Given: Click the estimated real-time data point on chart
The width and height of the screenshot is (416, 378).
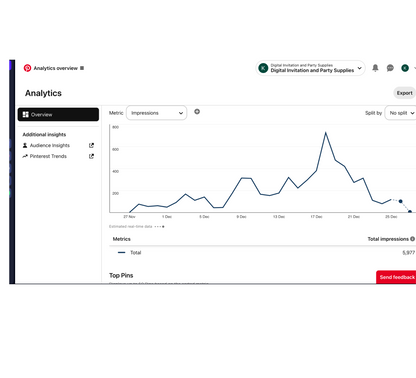Looking at the screenshot, I should [400, 201].
